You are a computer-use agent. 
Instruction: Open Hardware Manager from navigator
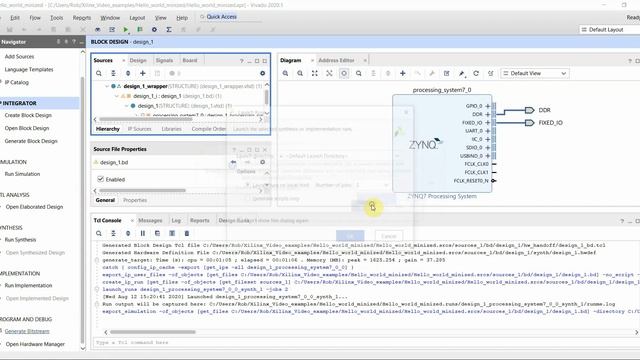tap(35, 344)
